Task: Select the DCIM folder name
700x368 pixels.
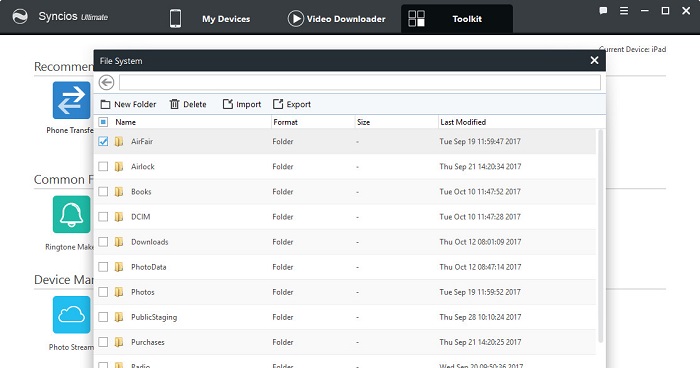Action: [x=141, y=217]
